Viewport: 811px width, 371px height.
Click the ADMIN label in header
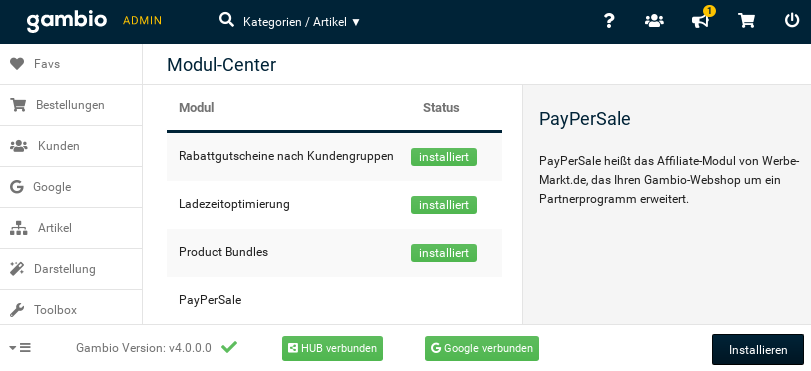(x=142, y=21)
